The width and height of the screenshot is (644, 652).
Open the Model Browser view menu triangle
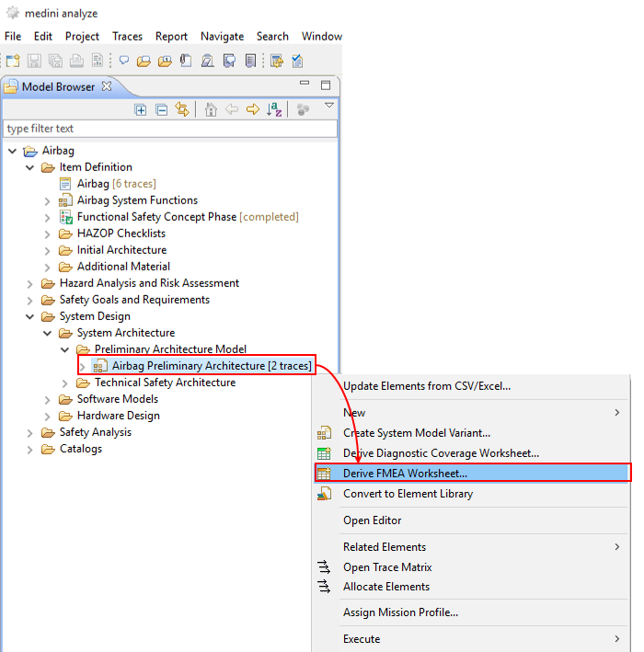point(329,106)
